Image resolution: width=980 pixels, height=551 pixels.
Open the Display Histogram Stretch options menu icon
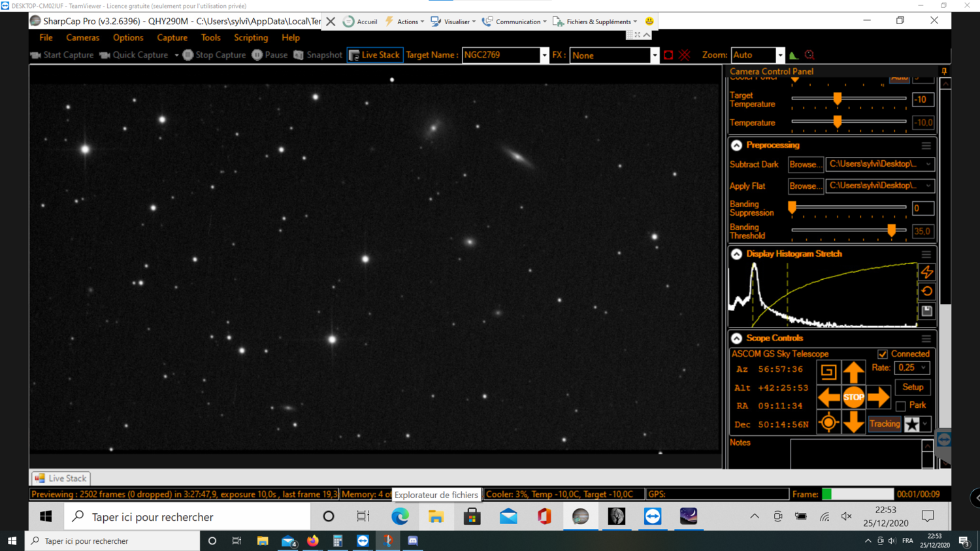[x=926, y=254]
